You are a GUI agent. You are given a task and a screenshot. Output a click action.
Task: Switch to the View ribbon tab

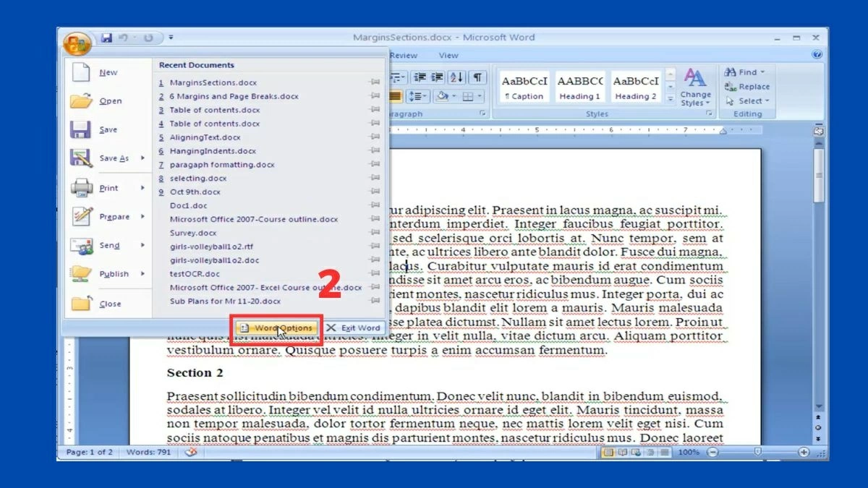(448, 56)
